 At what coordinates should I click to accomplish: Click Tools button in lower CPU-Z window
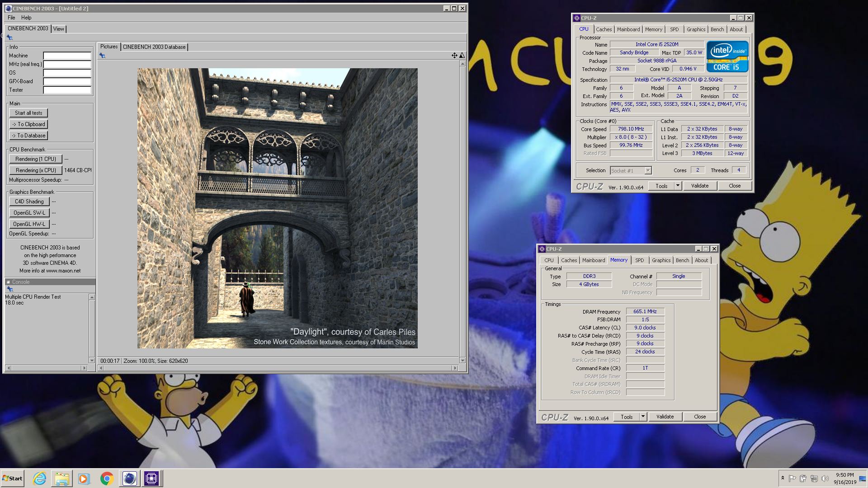coord(627,417)
